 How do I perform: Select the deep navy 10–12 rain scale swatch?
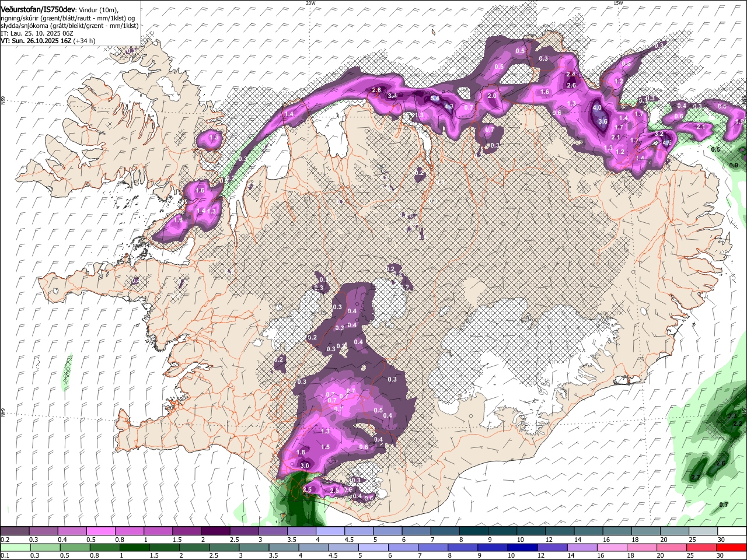pos(522,547)
